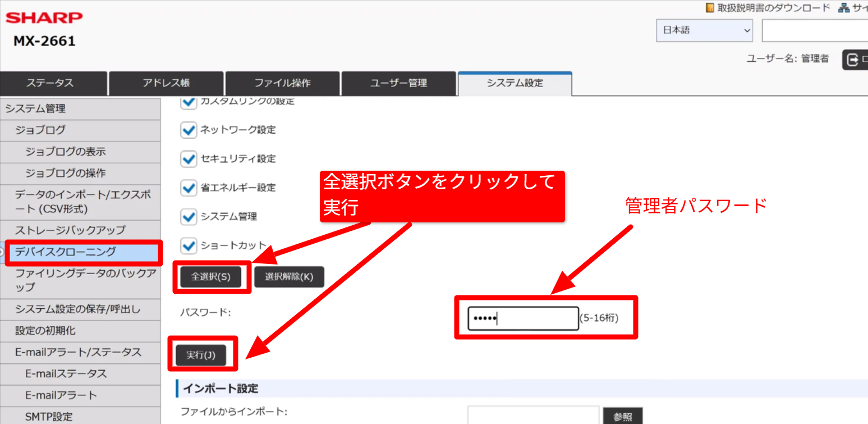This screenshot has height=424, width=868.
Task: Toggle the ショートカット checkbox
Action: point(189,245)
